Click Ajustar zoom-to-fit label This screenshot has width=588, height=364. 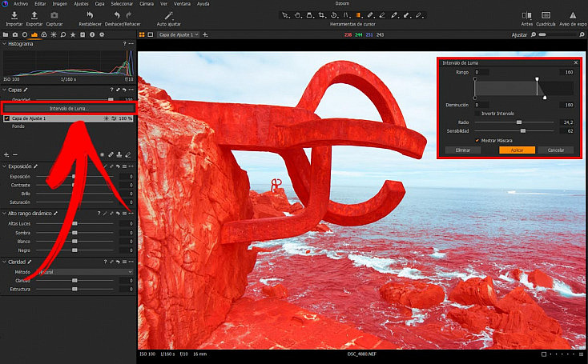pos(519,34)
